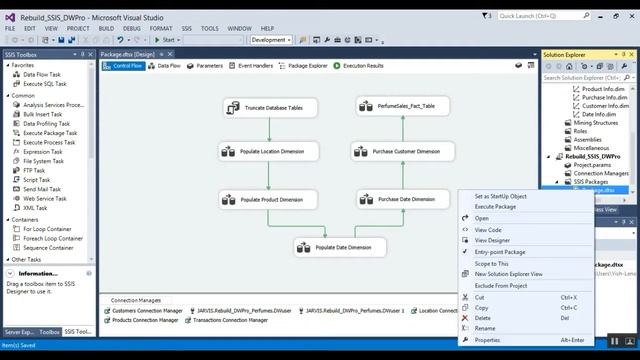Choose Exclude From Project menu entry
Screen dimensions: 640x360
tap(501, 286)
